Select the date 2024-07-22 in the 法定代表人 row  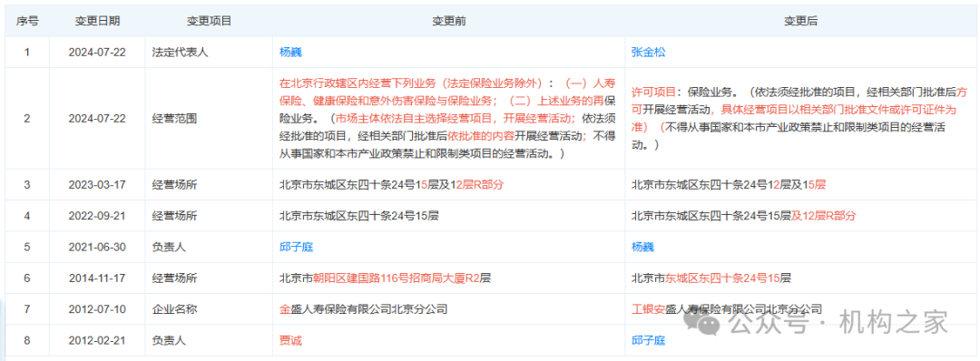coord(97,52)
